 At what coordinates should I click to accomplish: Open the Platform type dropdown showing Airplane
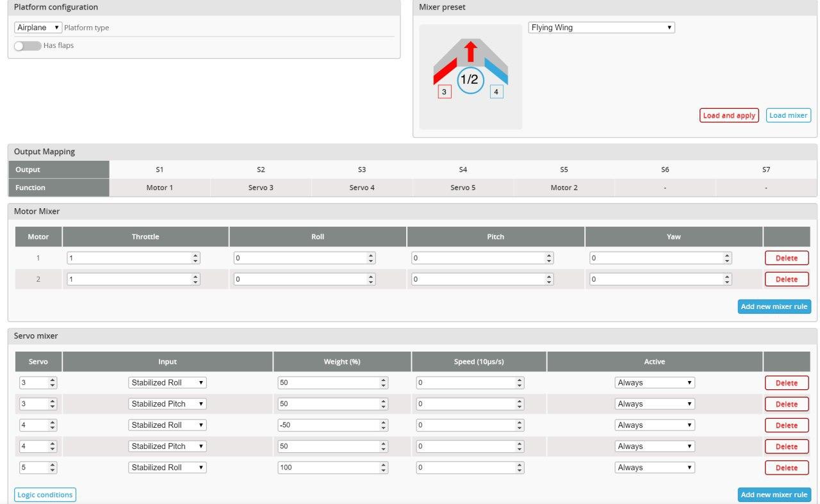(37, 27)
